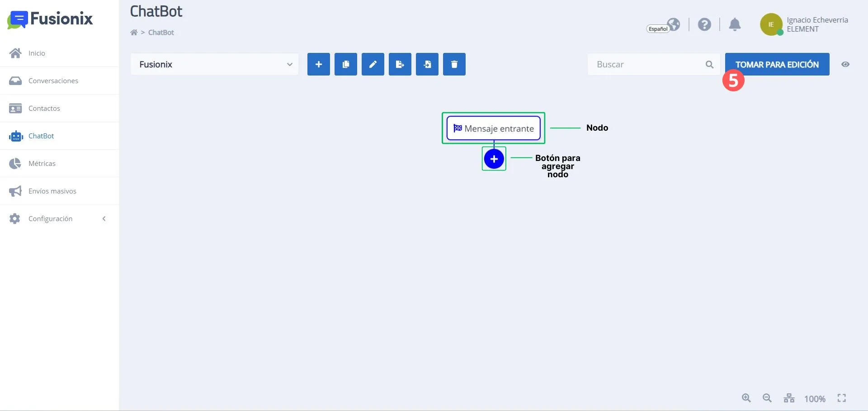This screenshot has width=868, height=411.
Task: Click the 100% zoom level indicator
Action: [815, 399]
